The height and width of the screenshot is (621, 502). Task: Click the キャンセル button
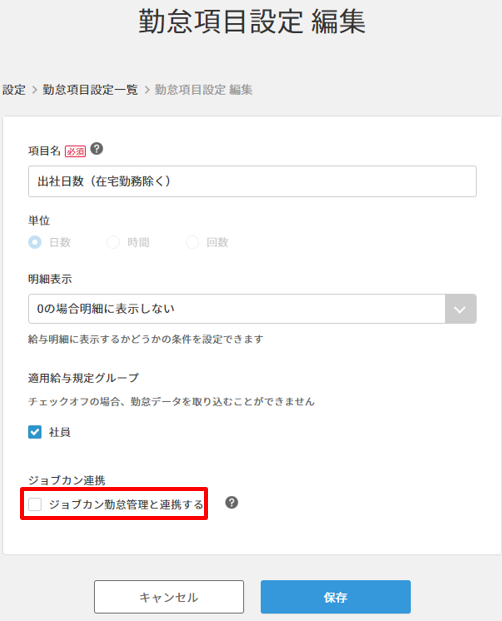coord(169,597)
